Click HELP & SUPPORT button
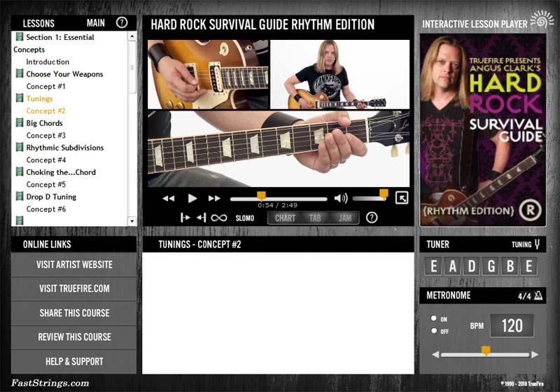Viewport: 560px width, 392px height. click(74, 362)
